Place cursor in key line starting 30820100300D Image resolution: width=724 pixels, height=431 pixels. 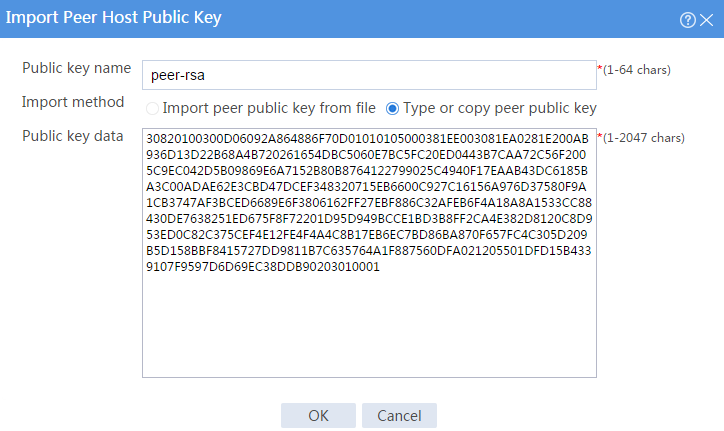(368, 139)
